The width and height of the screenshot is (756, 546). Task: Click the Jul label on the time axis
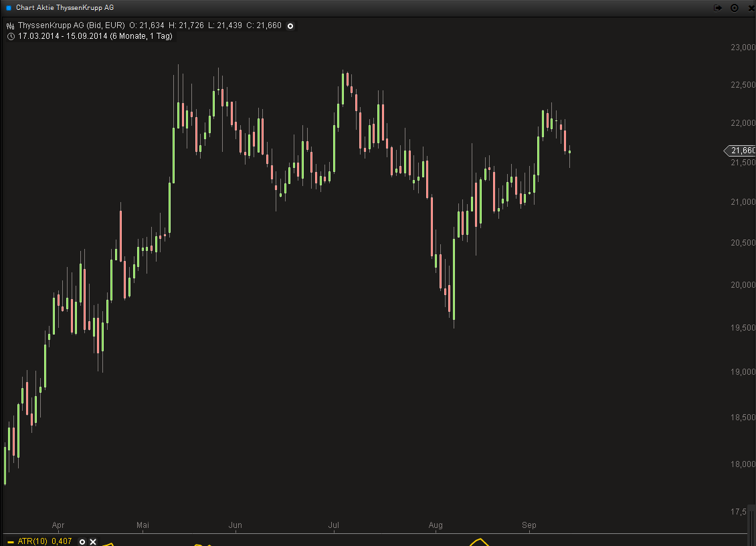(334, 526)
